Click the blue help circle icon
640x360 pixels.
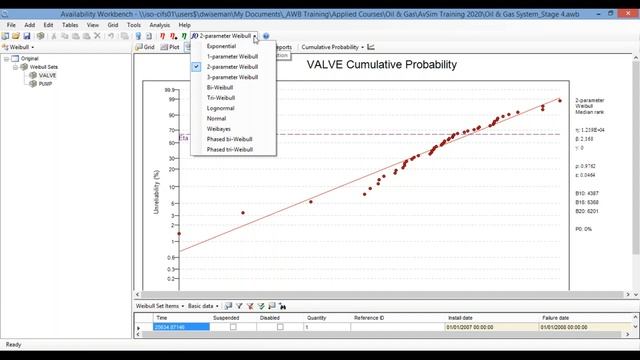click(266, 36)
